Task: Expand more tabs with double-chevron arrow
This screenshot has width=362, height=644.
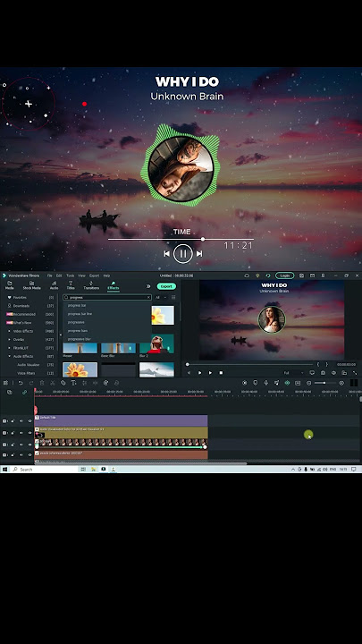Action: 148,286
